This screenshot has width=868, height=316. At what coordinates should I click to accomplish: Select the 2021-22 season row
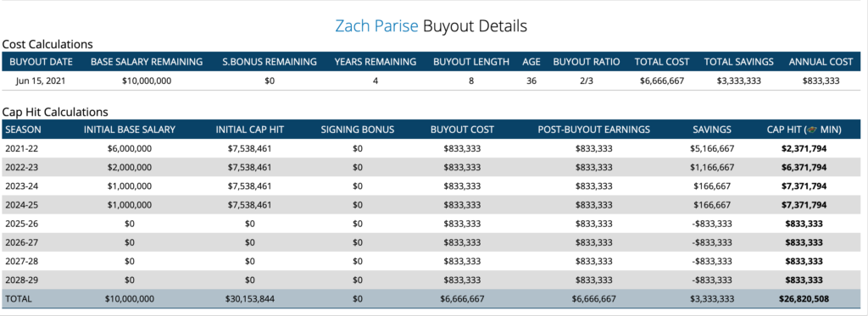431,148
